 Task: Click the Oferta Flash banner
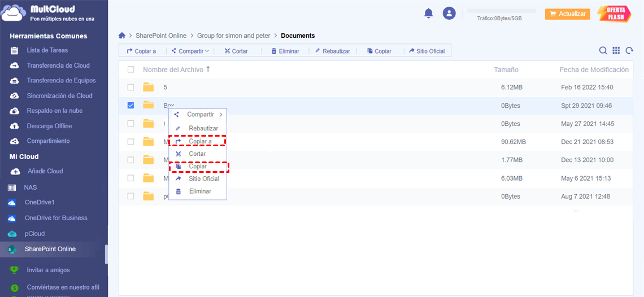point(615,13)
